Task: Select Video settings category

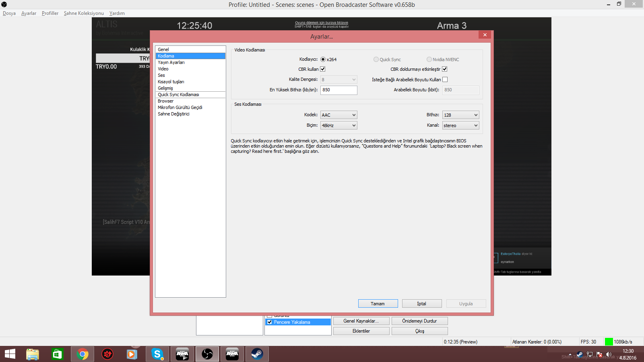Action: pyautogui.click(x=190, y=69)
